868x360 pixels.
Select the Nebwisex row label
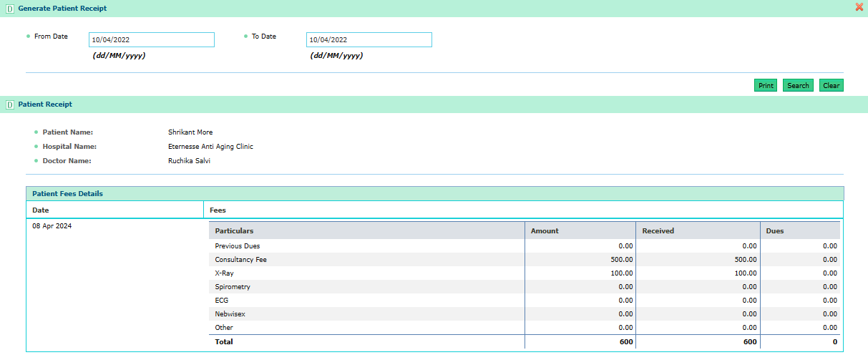pyautogui.click(x=230, y=314)
